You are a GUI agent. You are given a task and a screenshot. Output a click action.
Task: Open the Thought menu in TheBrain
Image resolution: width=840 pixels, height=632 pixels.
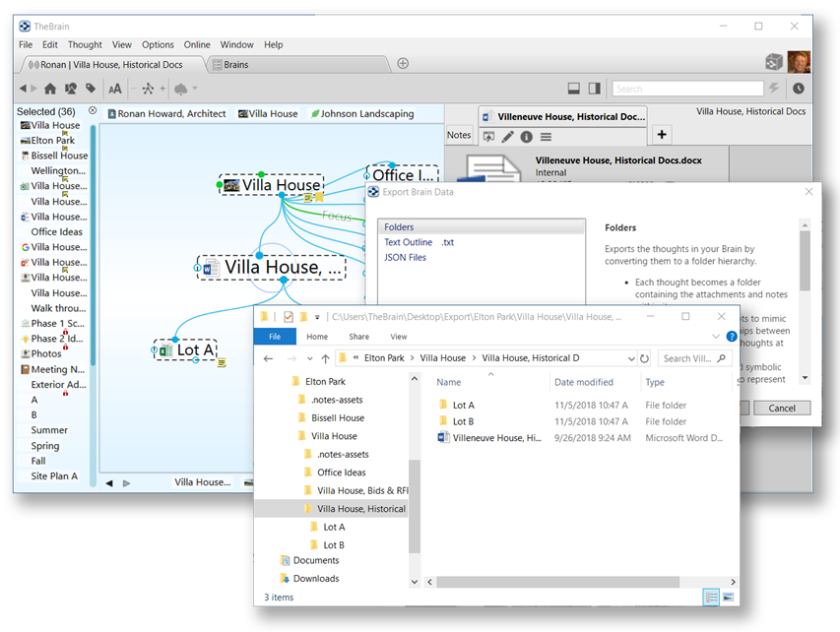85,44
